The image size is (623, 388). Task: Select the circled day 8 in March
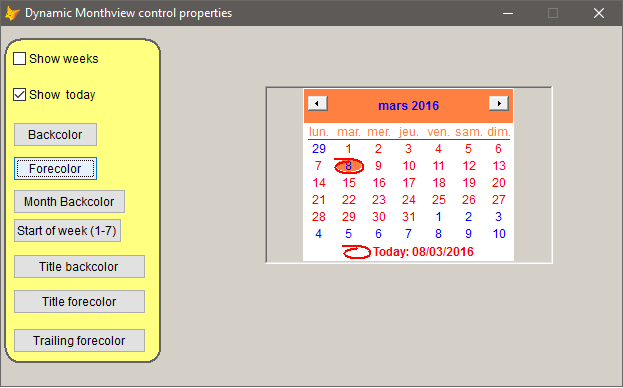point(348,166)
